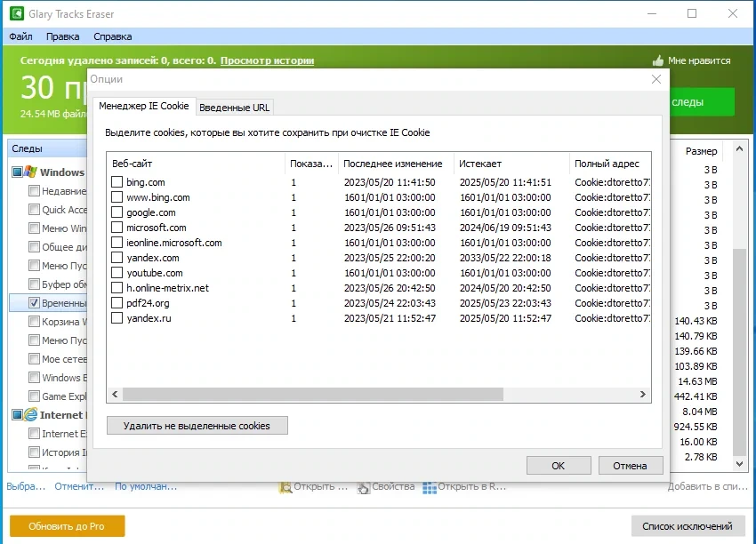Check the Game Expl item in the main window tree
Viewport: 756px width, 544px height.
[x=34, y=396]
